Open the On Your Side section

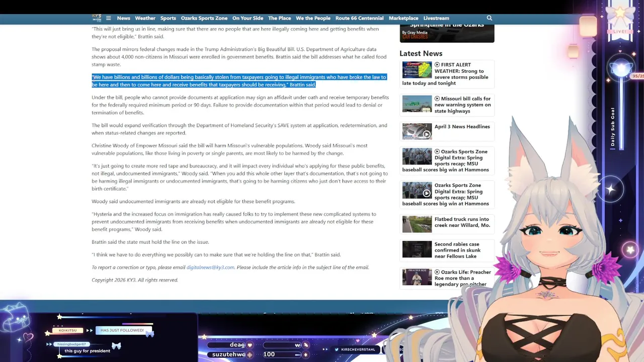coord(248,18)
